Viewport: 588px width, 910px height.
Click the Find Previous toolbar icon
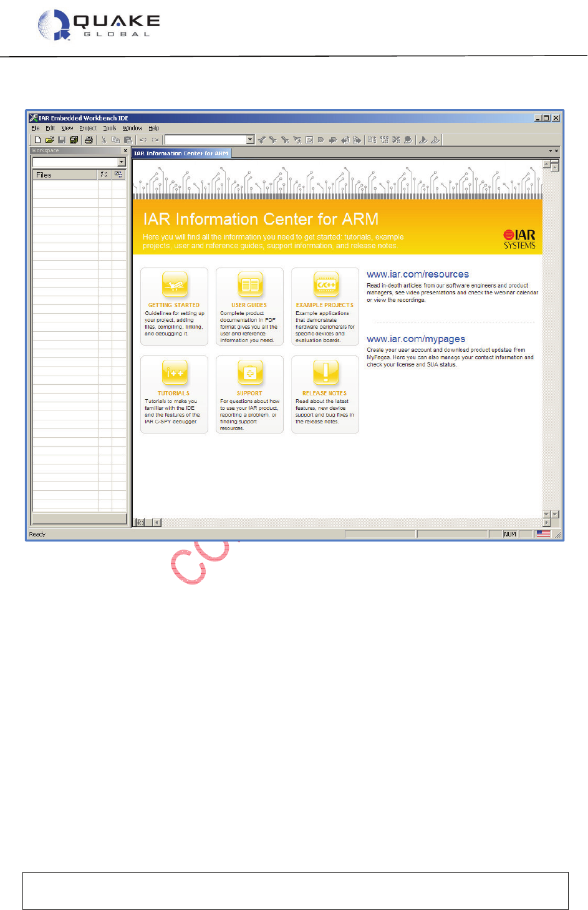[x=261, y=140]
